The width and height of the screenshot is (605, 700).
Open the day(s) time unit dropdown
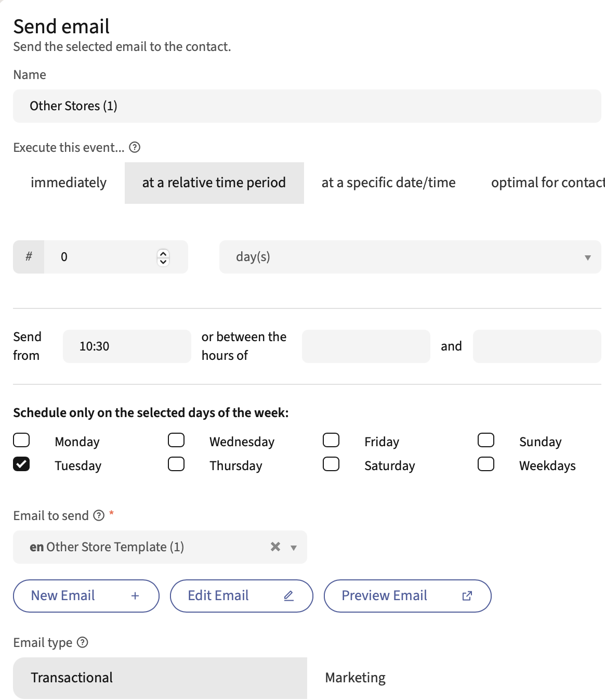click(x=410, y=257)
